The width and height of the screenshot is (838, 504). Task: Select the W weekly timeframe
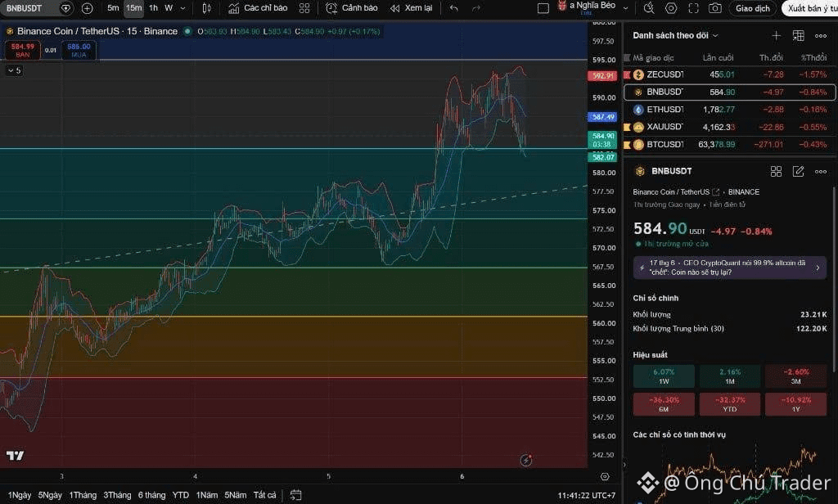point(169,8)
